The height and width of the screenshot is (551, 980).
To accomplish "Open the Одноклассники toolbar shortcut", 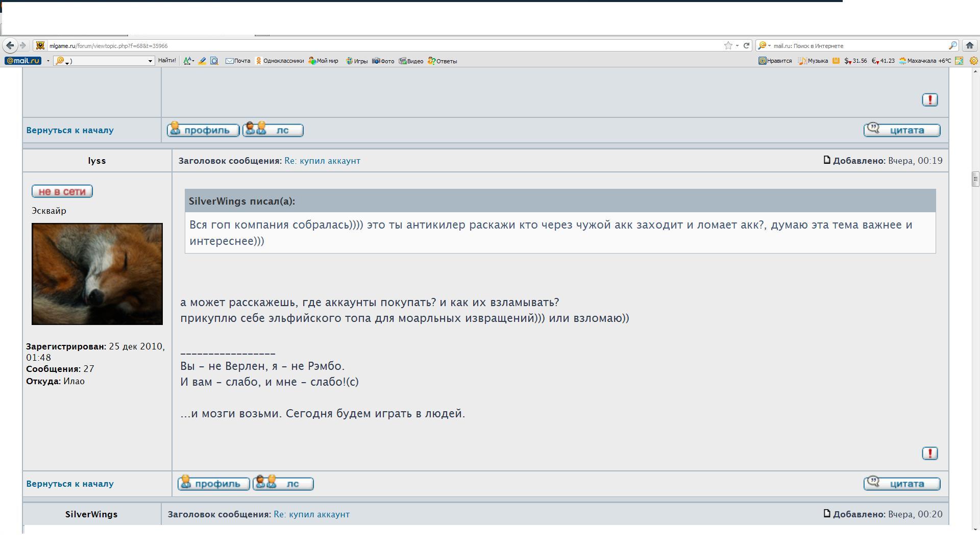I will (280, 61).
